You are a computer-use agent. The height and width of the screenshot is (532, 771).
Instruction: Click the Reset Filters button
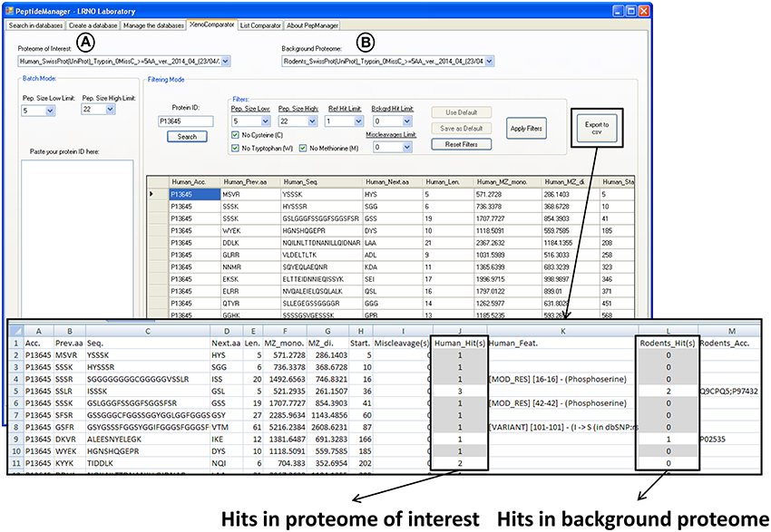pos(461,144)
